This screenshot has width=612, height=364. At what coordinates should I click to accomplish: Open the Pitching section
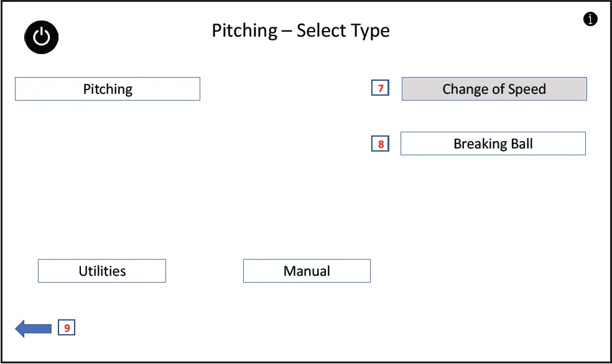(108, 89)
